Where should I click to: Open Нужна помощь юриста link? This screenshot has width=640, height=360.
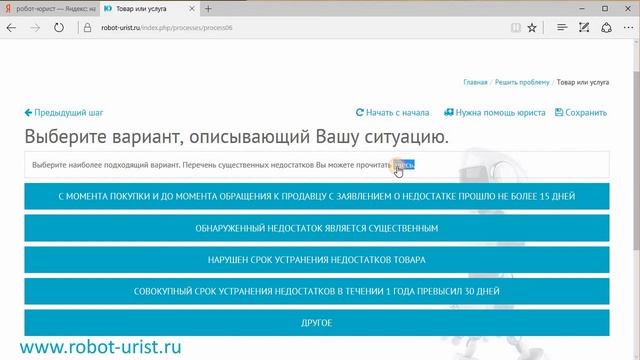click(x=494, y=113)
